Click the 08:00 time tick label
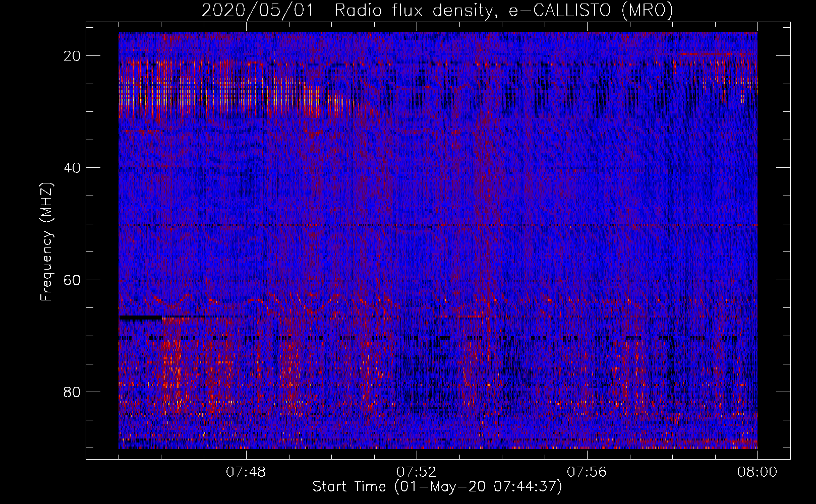Image resolution: width=816 pixels, height=504 pixels. pyautogui.click(x=757, y=472)
